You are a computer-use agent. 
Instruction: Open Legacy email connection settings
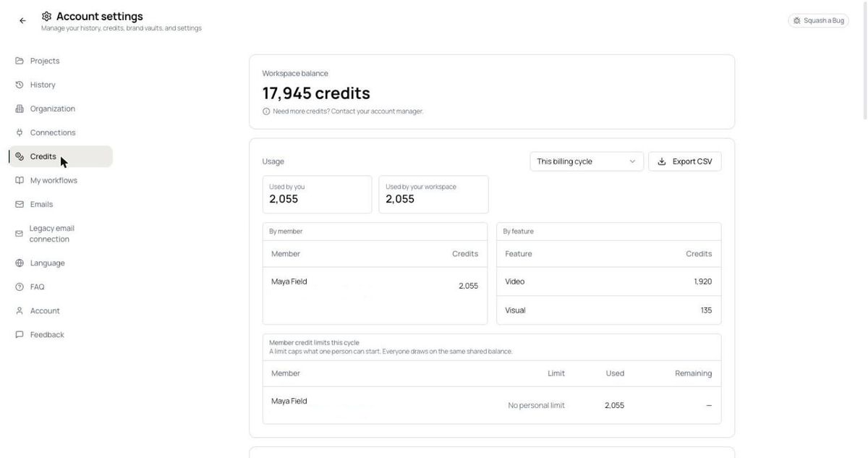[x=60, y=234]
